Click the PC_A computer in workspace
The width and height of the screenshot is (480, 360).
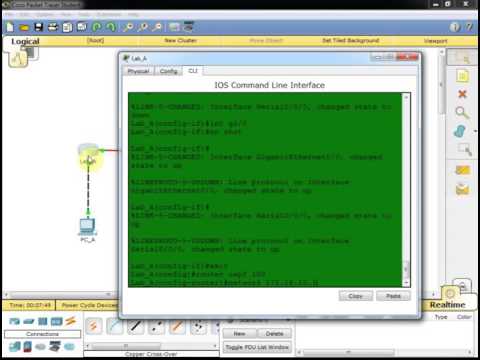click(88, 227)
